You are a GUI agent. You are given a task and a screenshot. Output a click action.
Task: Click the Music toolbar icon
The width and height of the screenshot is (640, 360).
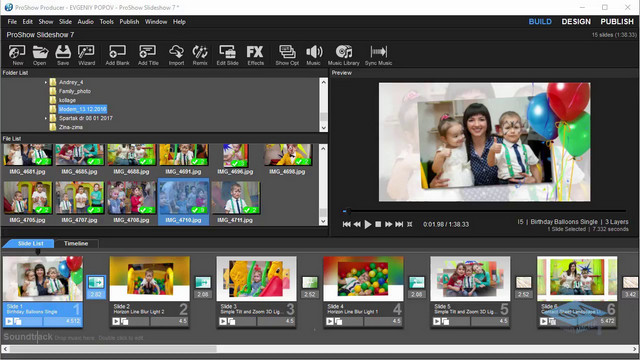313,55
